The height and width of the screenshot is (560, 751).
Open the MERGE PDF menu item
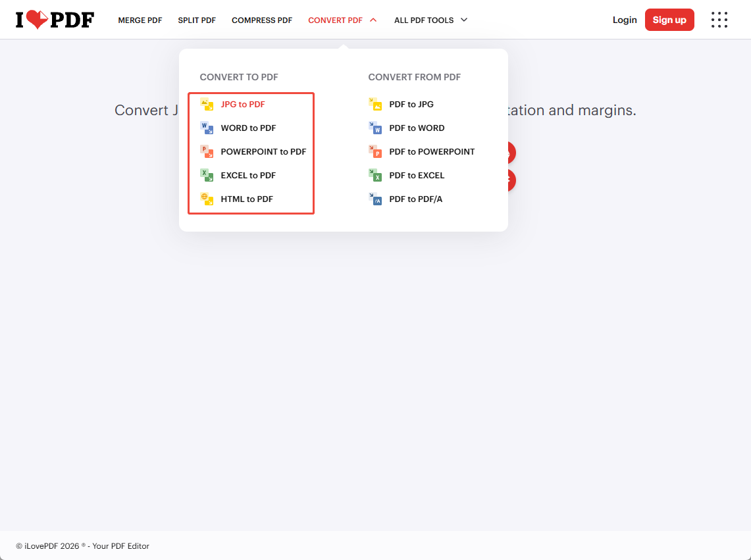click(140, 20)
